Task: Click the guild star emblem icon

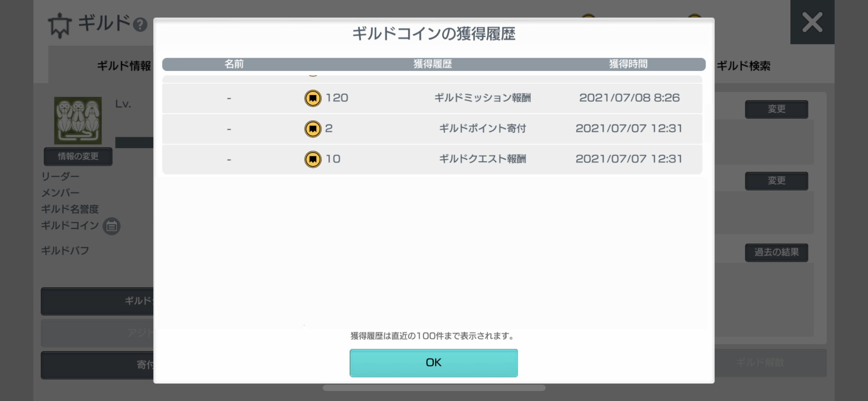Action: [x=60, y=25]
